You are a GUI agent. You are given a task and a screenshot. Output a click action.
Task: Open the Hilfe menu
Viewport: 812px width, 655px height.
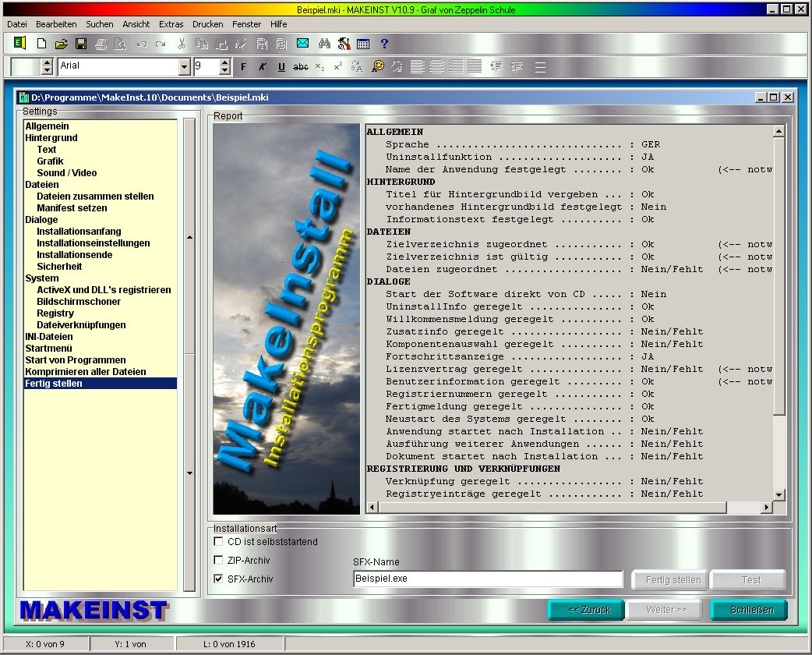tap(279, 24)
